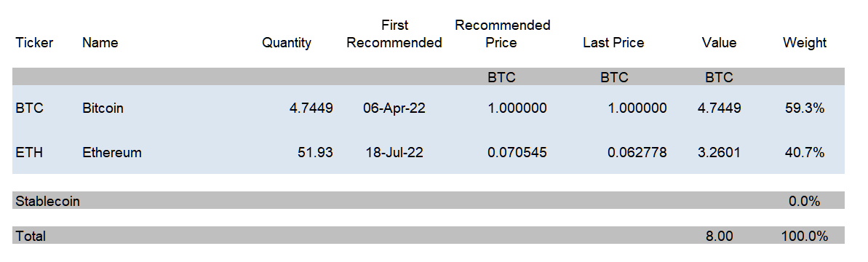
Task: Click the ETH ticker cell
Action: pos(29,152)
